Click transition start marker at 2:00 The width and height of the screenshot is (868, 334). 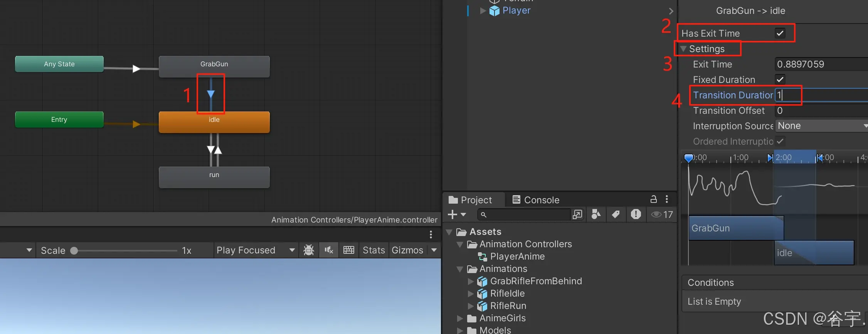(770, 158)
